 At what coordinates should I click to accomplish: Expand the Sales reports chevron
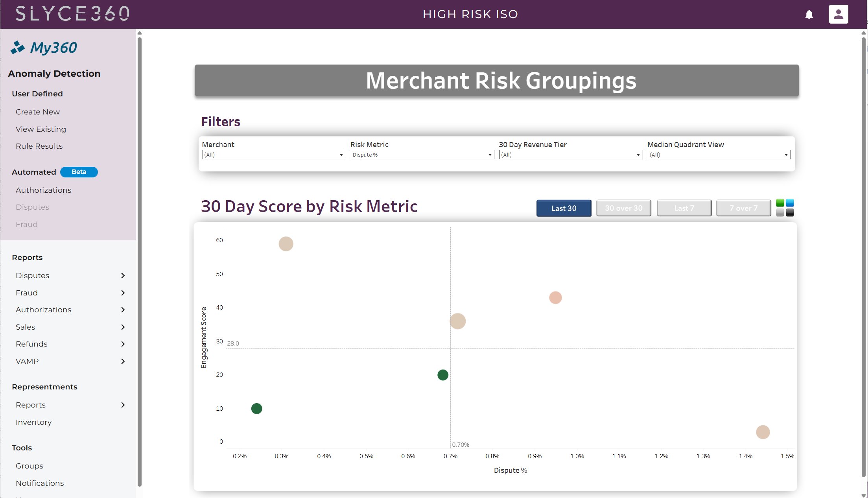[123, 327]
